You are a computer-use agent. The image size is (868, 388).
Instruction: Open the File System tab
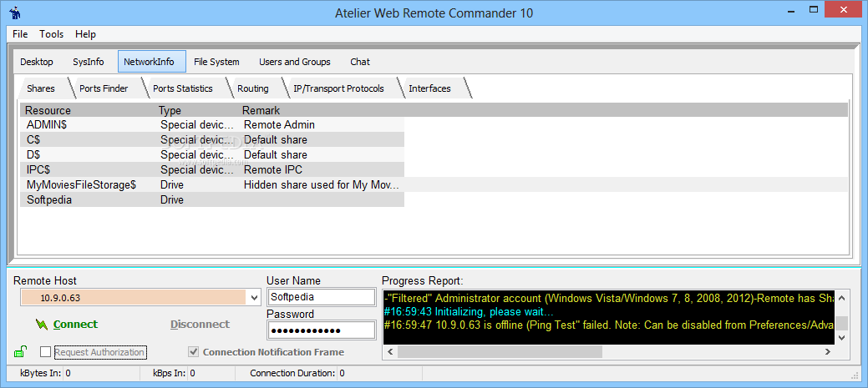[216, 62]
